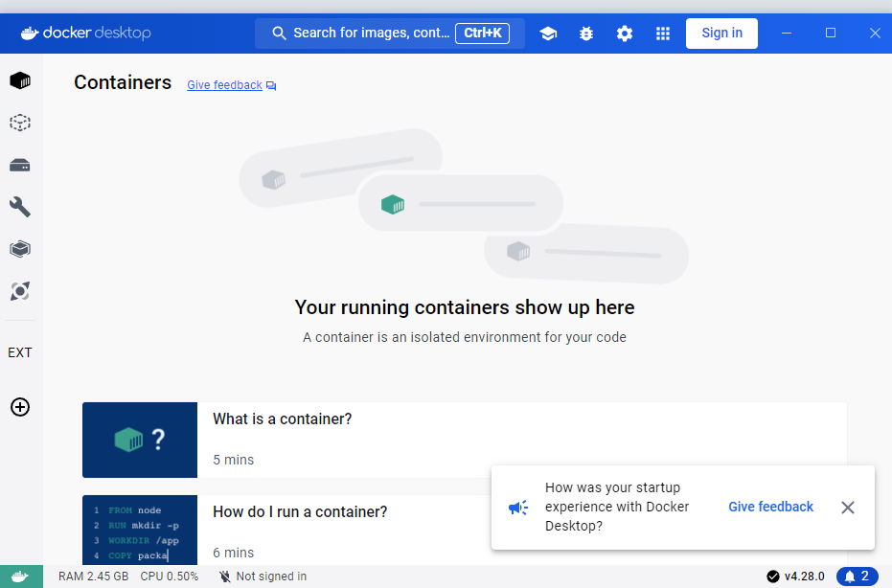892x588 pixels.
Task: Maximize the Docker Desktop window
Action: pyautogui.click(x=831, y=33)
